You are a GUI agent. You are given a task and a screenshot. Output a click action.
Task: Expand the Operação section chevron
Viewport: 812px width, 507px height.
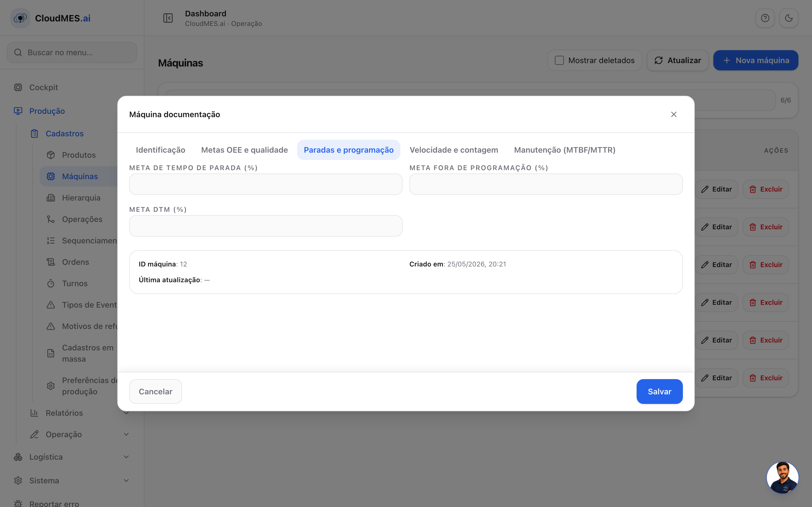(126, 434)
